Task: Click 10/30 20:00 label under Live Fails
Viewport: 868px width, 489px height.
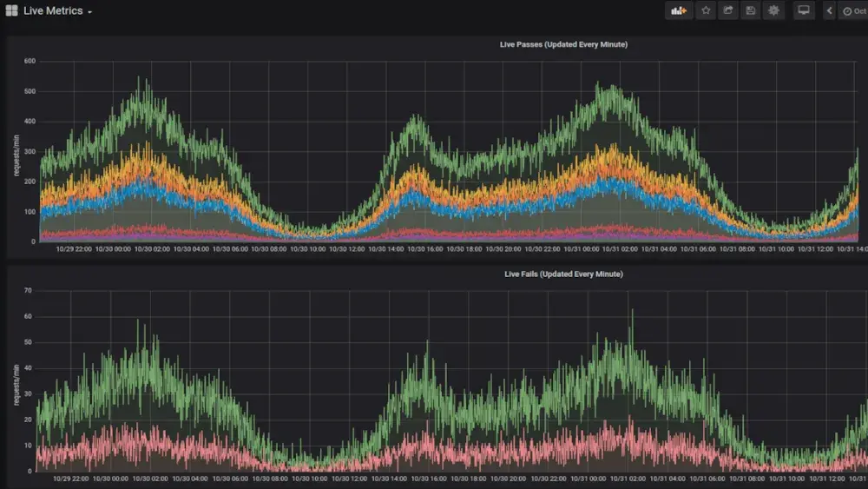Action: 508,479
